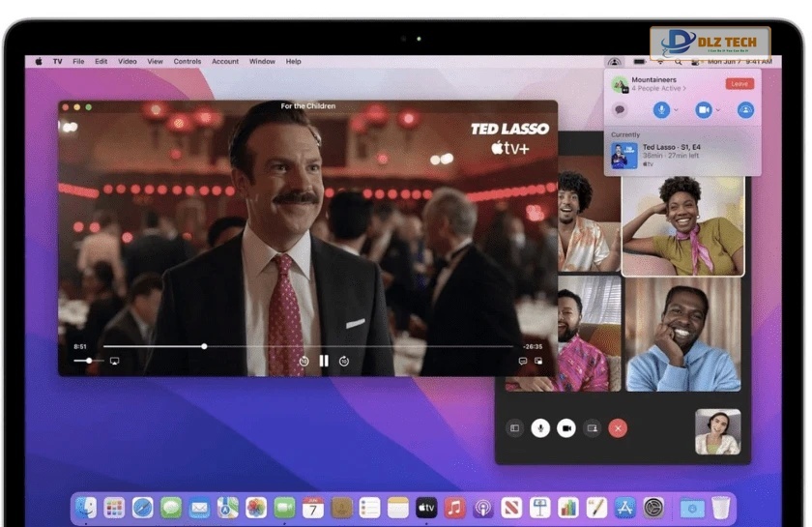
Task: Expand the camera options chevron
Action: coord(718,110)
